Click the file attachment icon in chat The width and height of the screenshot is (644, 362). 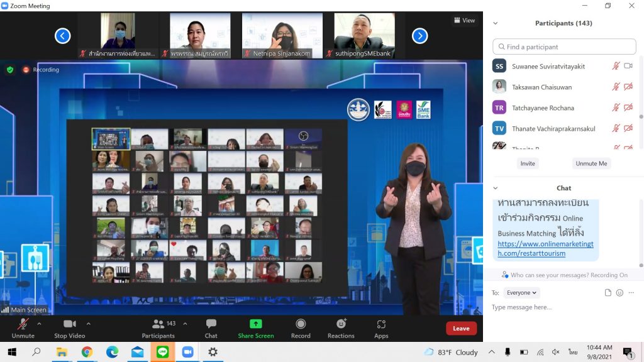608,293
